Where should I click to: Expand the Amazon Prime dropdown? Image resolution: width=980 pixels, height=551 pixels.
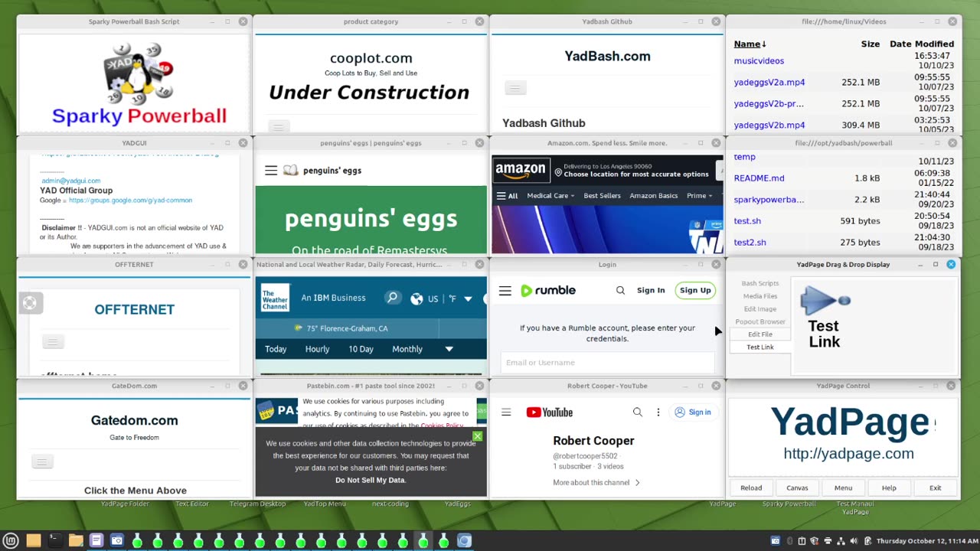coord(700,196)
